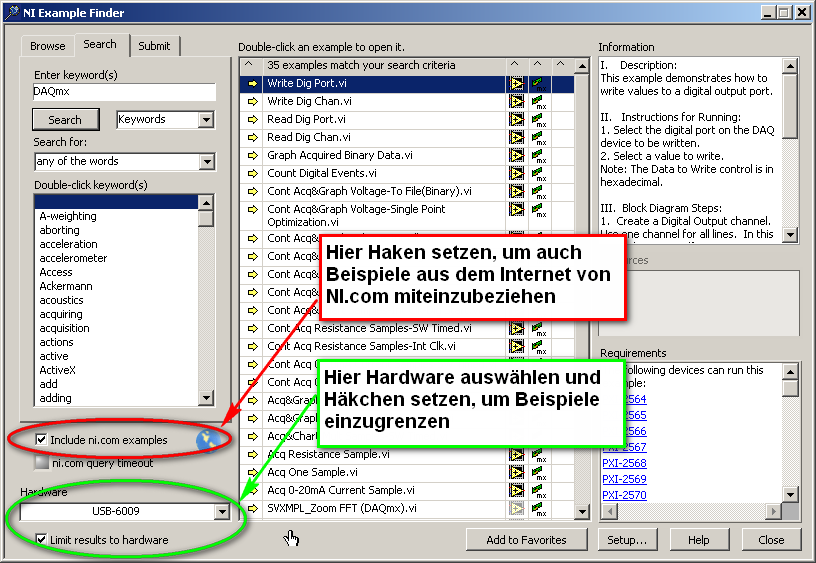The width and height of the screenshot is (816, 563).
Task: Click the NI Example Finder title bar icon
Action: (11, 12)
